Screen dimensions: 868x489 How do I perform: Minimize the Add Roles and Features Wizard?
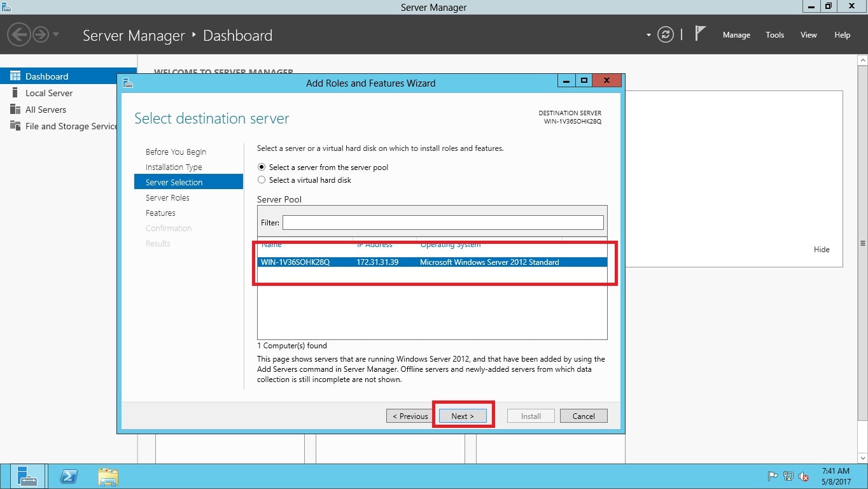[x=566, y=81]
